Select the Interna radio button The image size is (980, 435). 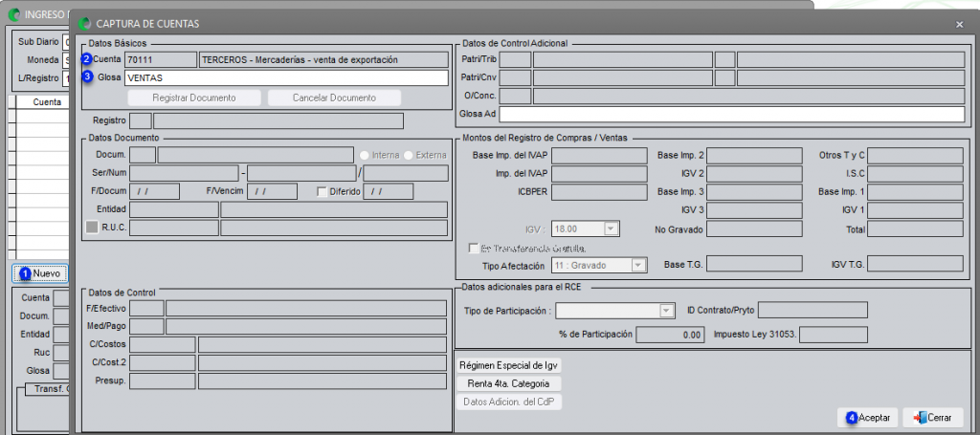tap(365, 155)
